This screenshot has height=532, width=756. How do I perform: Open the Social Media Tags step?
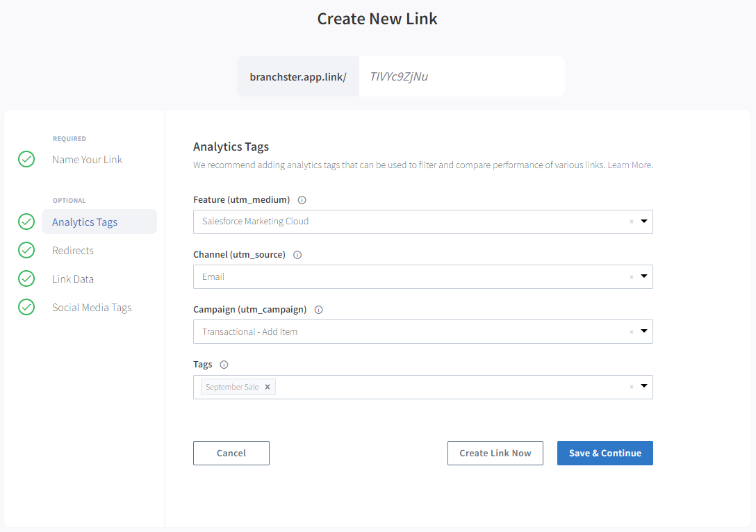click(92, 308)
